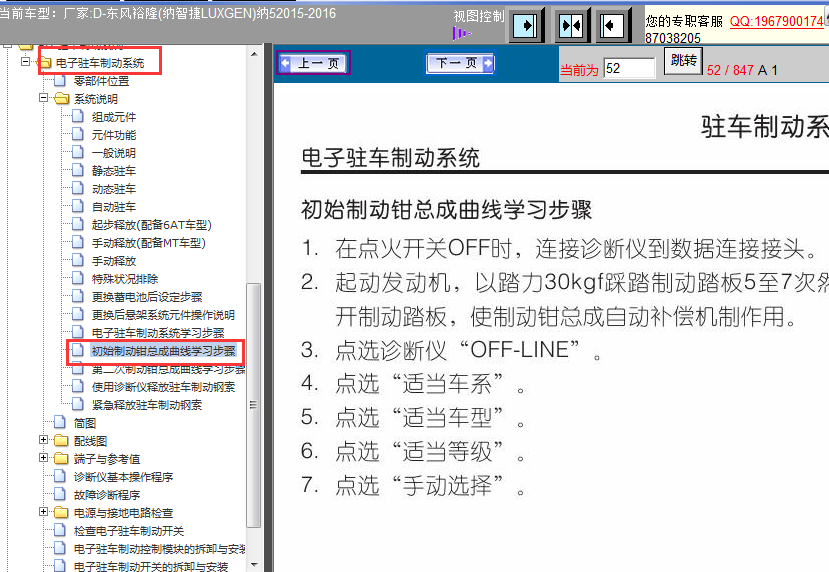Open 电子驻车制动控制模块的拆卸与安装 document

[159, 548]
